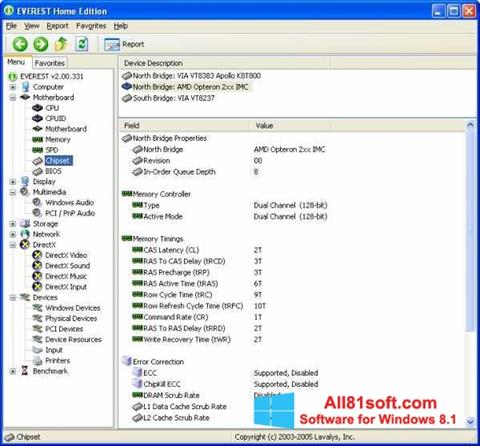Select South Bridge: VIA VT8237 device entry

coord(174,98)
